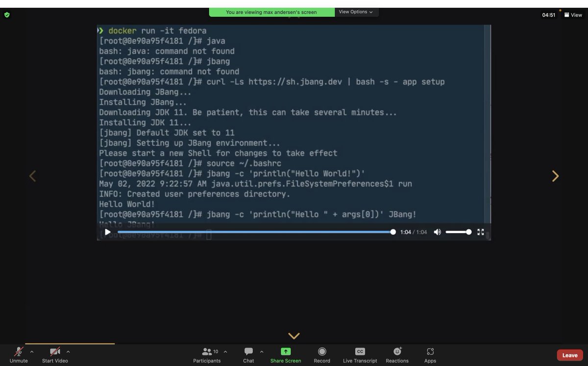Viewport: 588px width, 366px height.
Task: Adjust the video volume slider
Action: pos(458,232)
